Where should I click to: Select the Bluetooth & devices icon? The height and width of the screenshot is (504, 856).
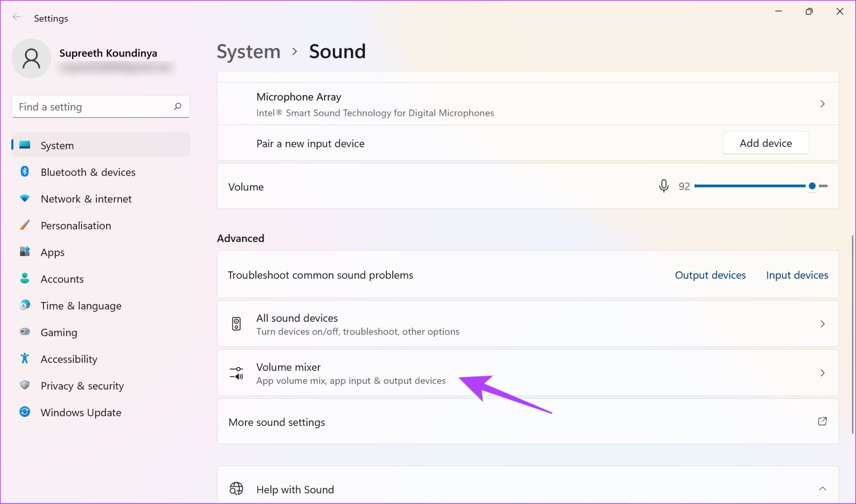click(x=25, y=172)
